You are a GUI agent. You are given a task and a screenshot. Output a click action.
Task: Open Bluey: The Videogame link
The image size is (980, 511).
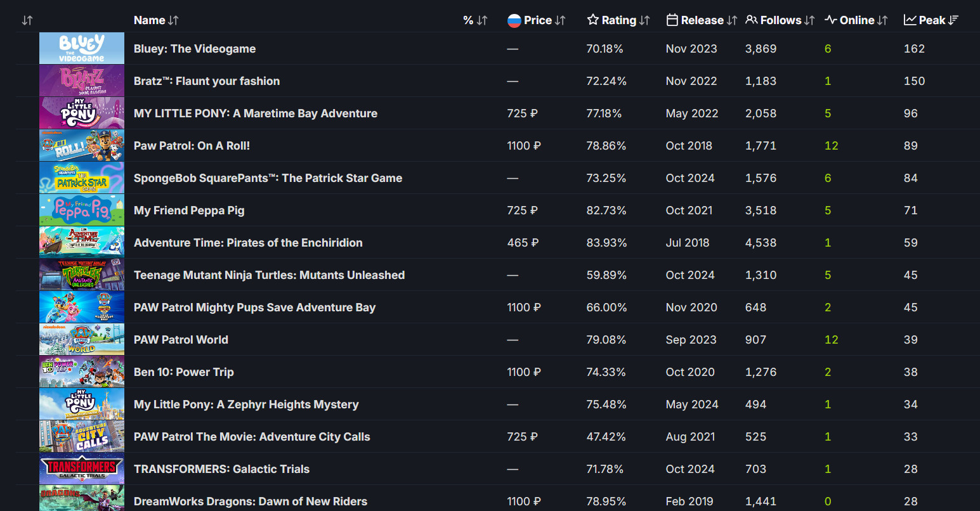coord(195,49)
